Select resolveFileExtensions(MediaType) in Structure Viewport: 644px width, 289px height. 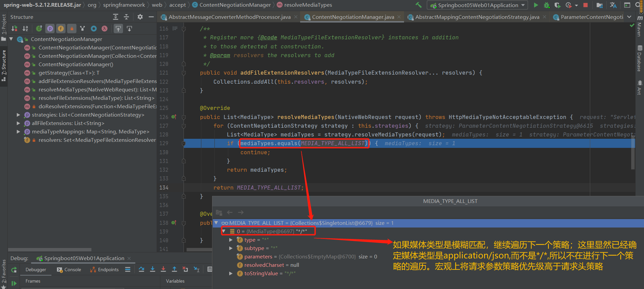pos(96,98)
